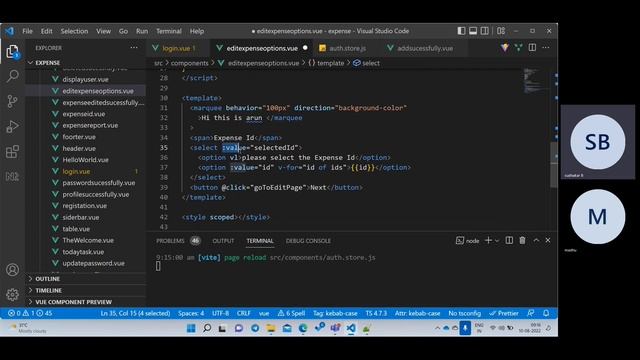Switch to the login.vue editor tab
640x360 pixels.
point(179,48)
